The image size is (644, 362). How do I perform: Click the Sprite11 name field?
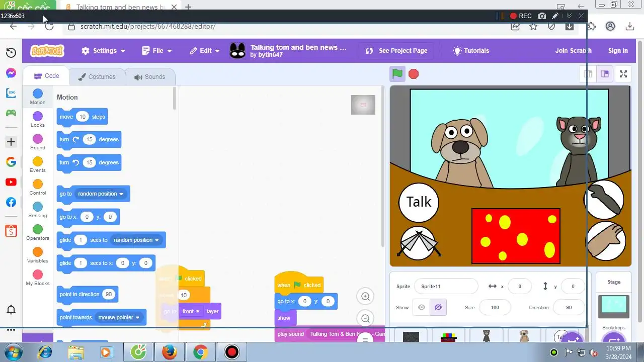(x=446, y=286)
